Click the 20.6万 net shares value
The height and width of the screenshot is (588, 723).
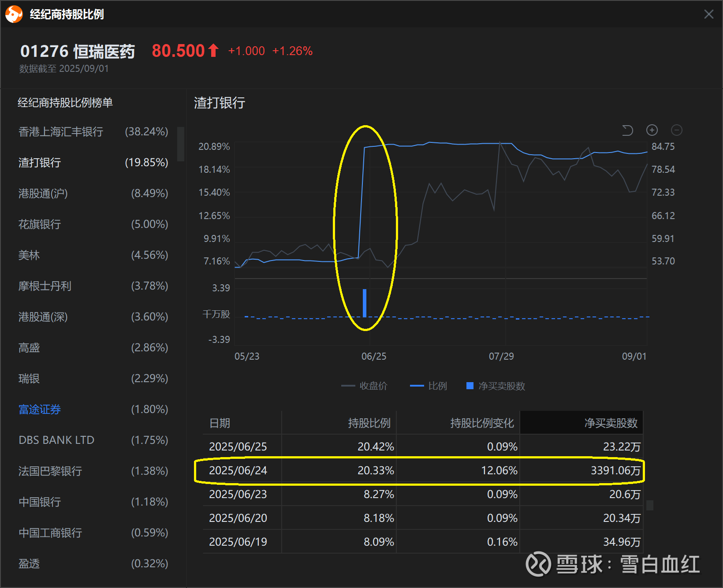(625, 494)
